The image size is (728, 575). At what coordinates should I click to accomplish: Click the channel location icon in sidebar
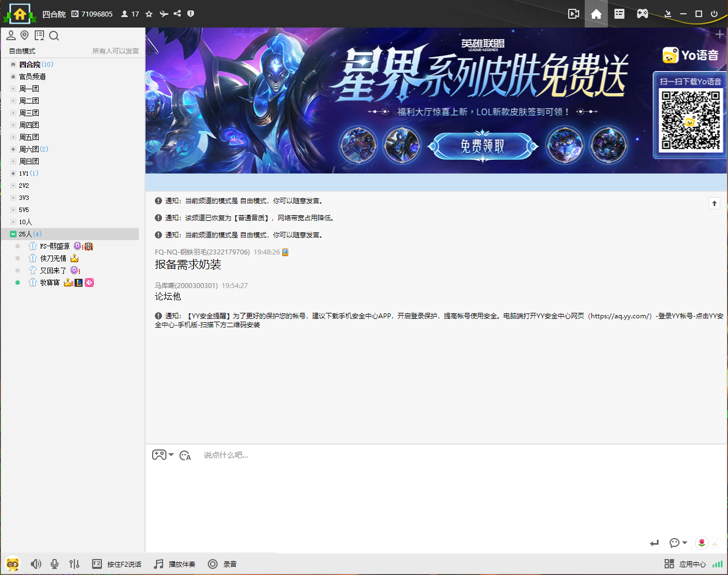coord(24,35)
